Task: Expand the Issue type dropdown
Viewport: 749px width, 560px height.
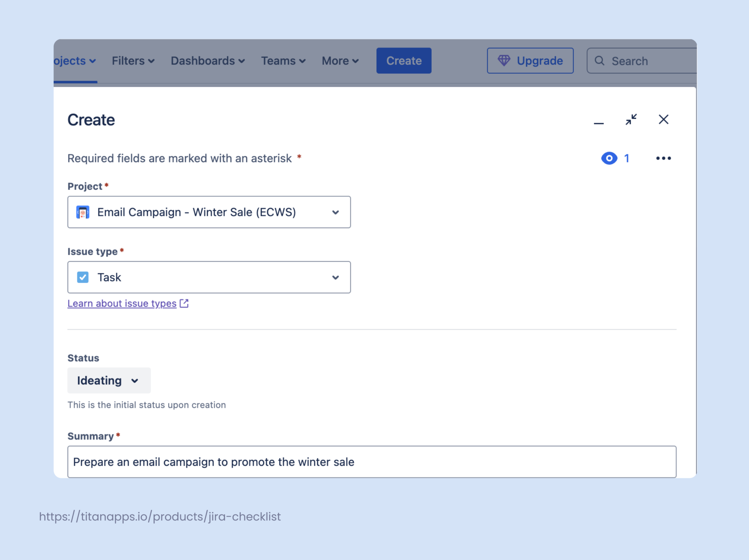Action: [x=336, y=277]
